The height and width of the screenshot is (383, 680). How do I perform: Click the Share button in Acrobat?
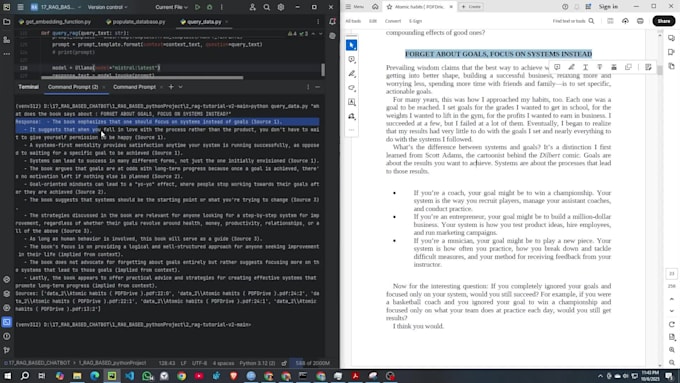(x=664, y=21)
